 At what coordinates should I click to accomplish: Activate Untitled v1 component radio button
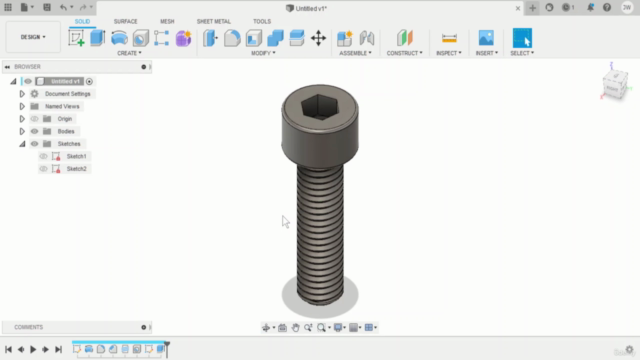(x=89, y=81)
